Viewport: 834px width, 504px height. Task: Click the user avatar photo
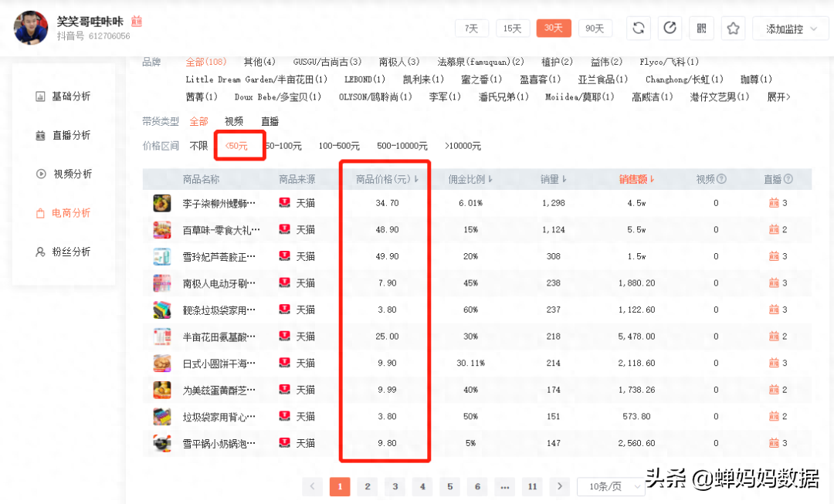coord(30,28)
